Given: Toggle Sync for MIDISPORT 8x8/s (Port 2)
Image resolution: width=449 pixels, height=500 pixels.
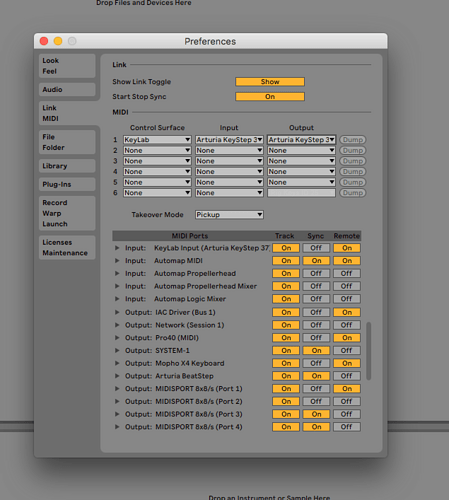Looking at the screenshot, I should [316, 401].
